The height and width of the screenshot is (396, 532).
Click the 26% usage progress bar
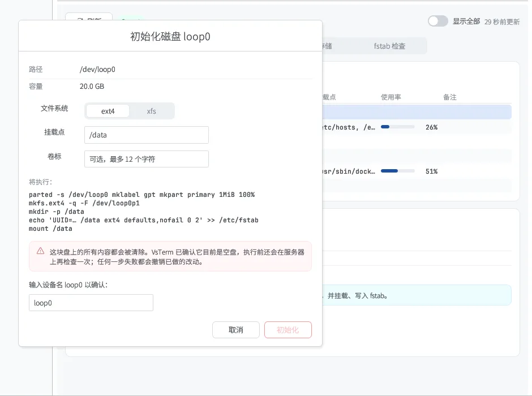tap(398, 127)
